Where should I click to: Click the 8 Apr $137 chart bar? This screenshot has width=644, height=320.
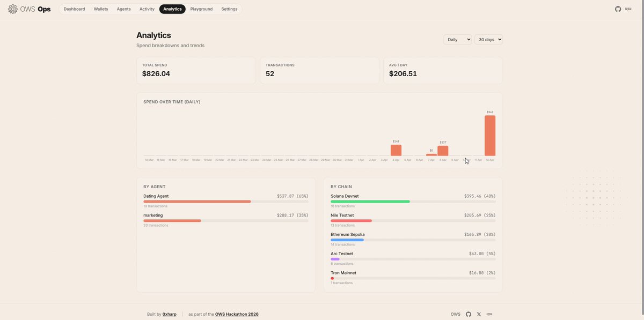(x=443, y=151)
